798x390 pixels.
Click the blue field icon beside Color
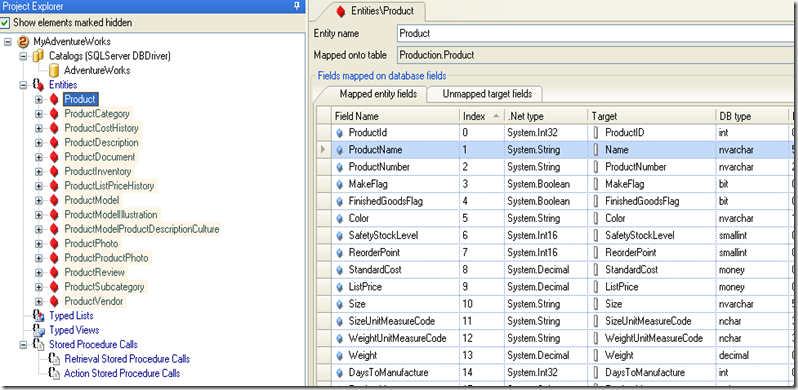pyautogui.click(x=340, y=218)
